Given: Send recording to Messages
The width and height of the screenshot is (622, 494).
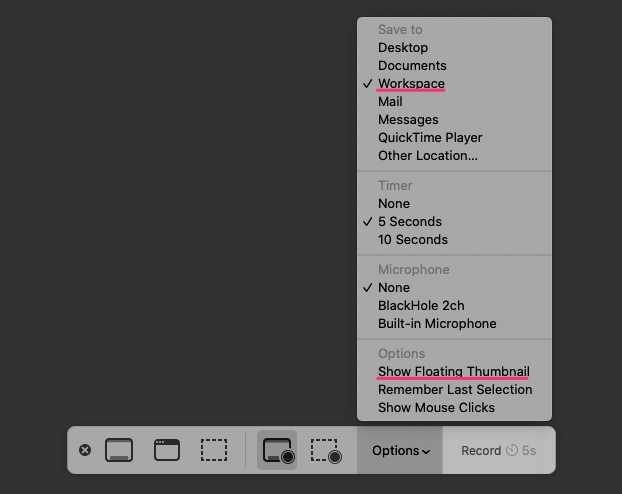Looking at the screenshot, I should 408,119.
